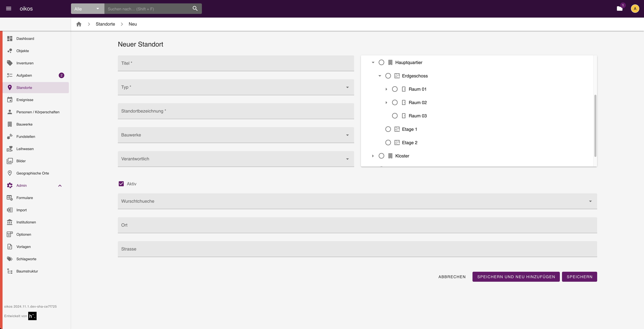Open Aufgaben in the sidebar
Viewport: 644px width, 329px height.
tap(35, 75)
